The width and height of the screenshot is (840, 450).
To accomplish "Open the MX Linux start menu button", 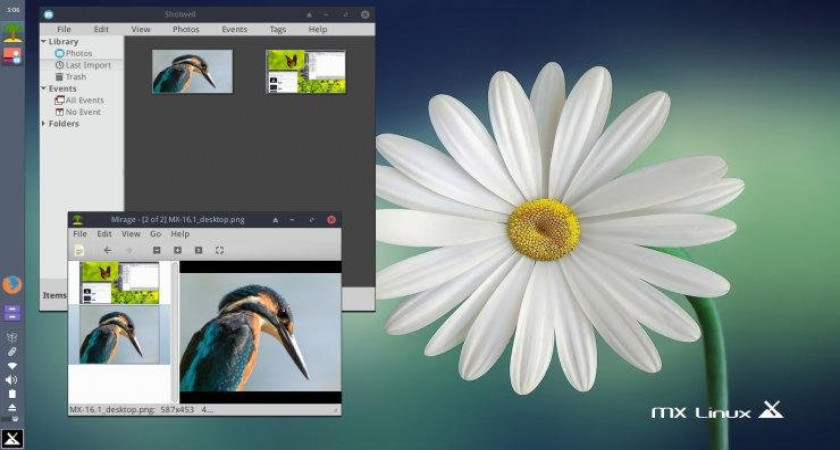I will (x=12, y=438).
